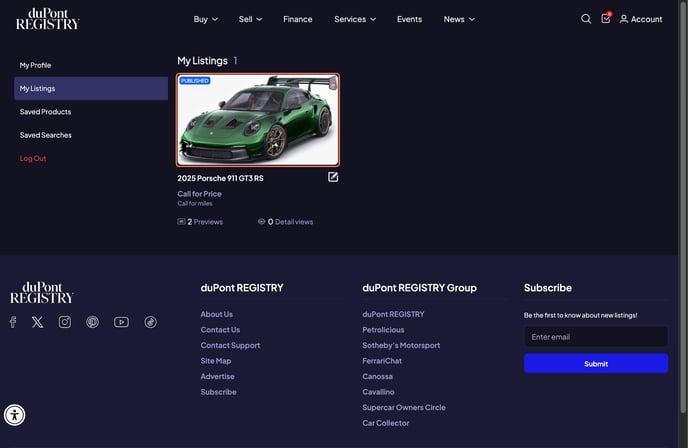Open the Pinterest social icon
This screenshot has height=448, width=688.
[92, 322]
